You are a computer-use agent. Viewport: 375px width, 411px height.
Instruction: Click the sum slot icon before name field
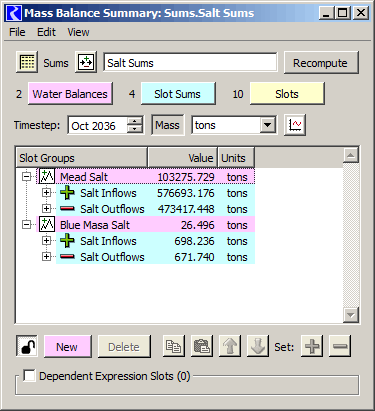(x=86, y=62)
